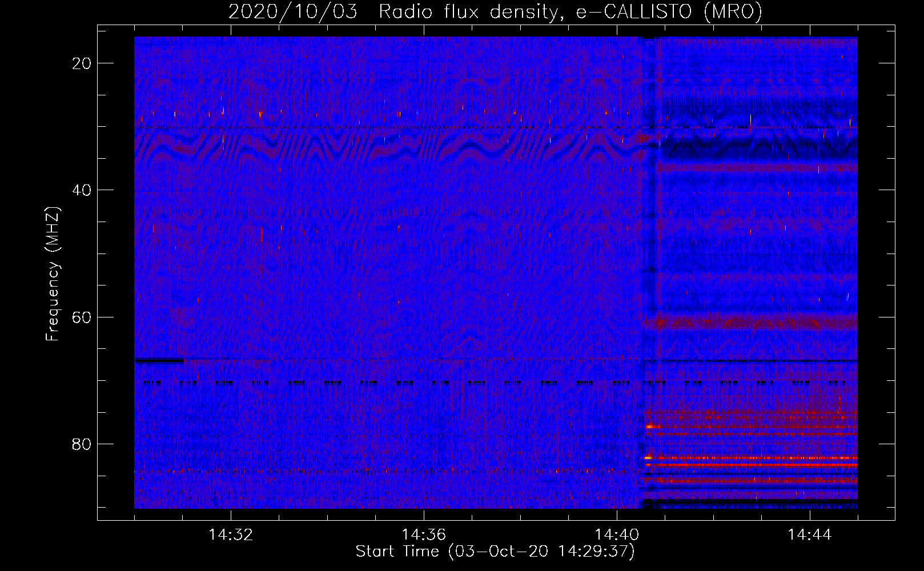Click the frequency tick label "40"
This screenshot has width=924, height=571.
tap(82, 190)
